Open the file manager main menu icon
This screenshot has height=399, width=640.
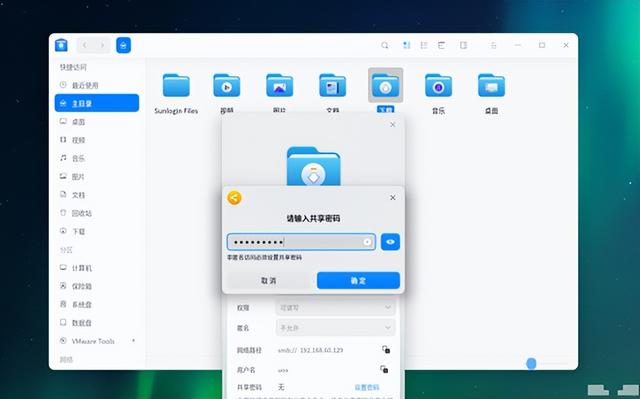[493, 45]
